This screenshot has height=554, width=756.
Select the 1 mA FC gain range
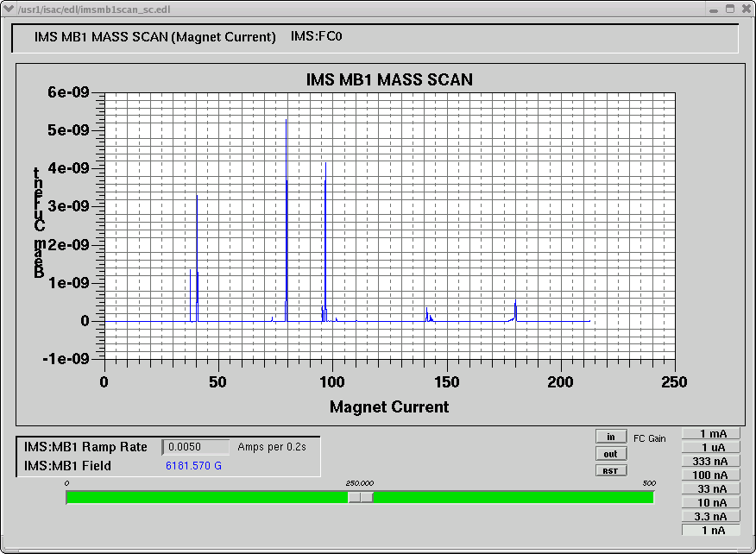point(713,433)
